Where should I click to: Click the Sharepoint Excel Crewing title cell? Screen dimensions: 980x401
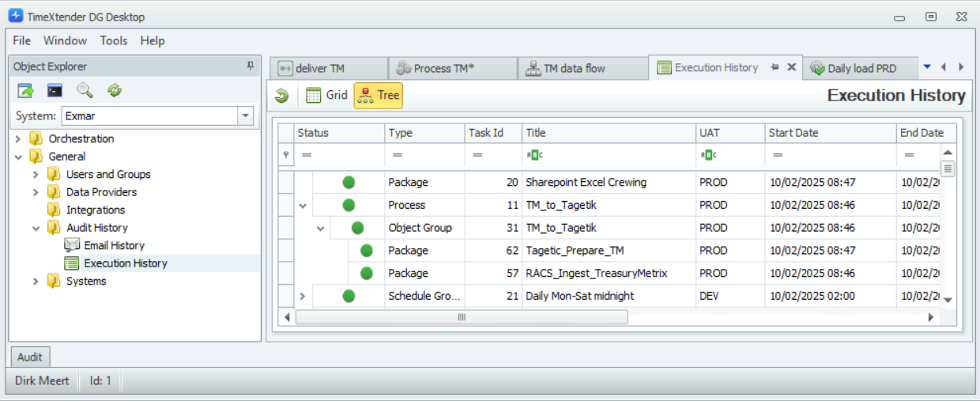pyautogui.click(x=609, y=183)
